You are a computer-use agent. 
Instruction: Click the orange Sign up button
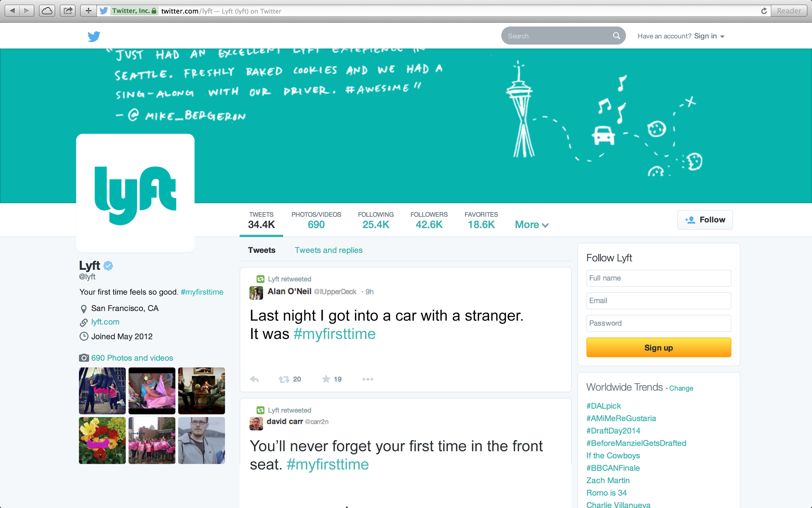(658, 347)
